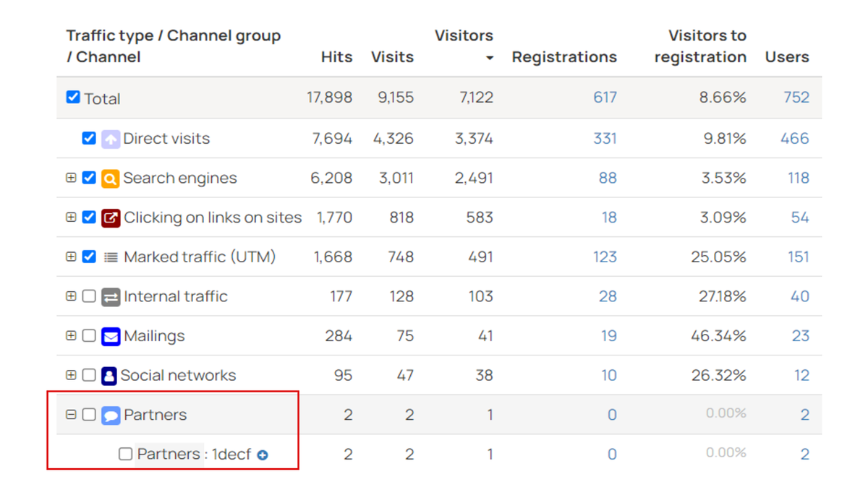Click the Mailings envelope icon

pyautogui.click(x=111, y=336)
